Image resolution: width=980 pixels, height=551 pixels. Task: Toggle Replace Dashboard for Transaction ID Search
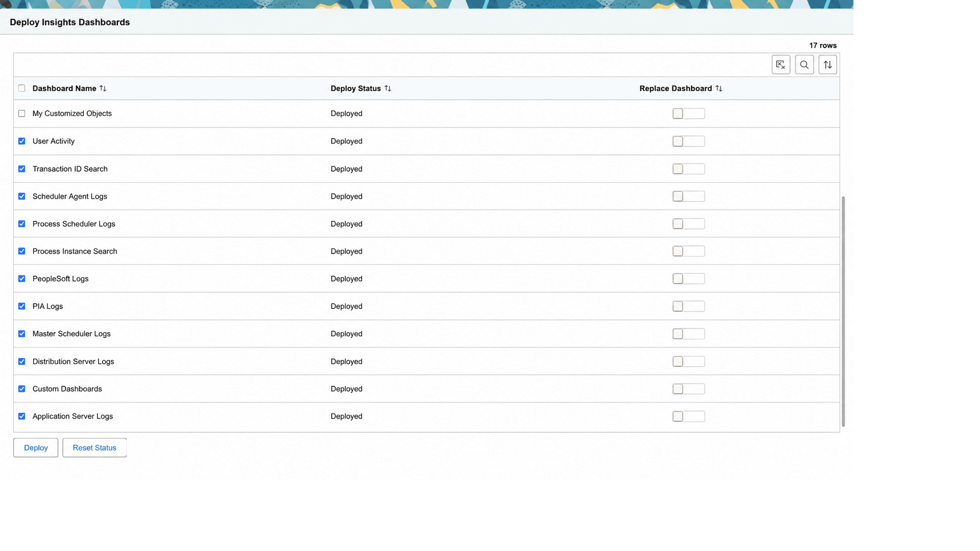689,168
